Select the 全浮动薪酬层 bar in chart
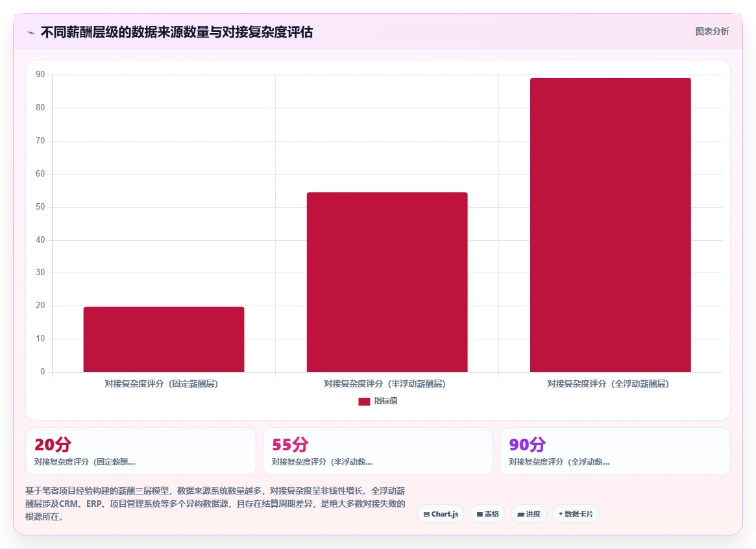 [x=611, y=225]
